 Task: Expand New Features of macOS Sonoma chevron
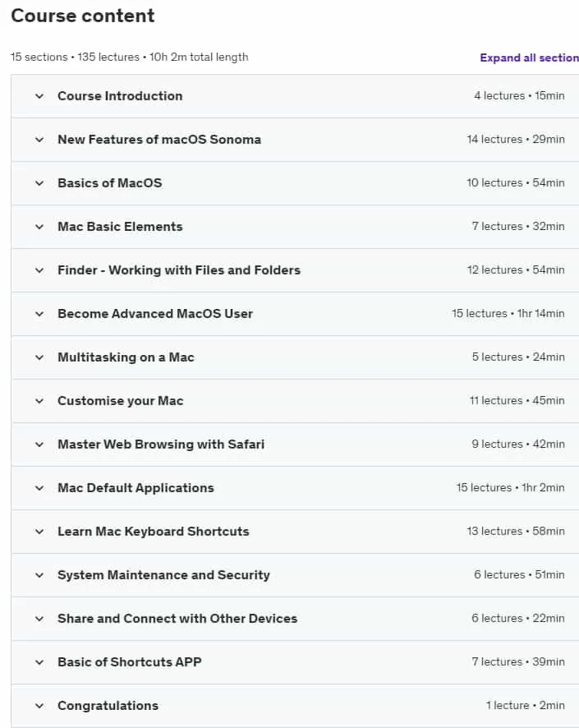tap(39, 140)
